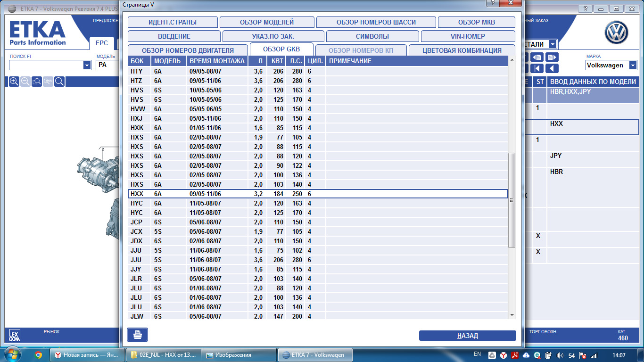
Task: Go to next page with the page-right icon
Action: pyautogui.click(x=552, y=57)
